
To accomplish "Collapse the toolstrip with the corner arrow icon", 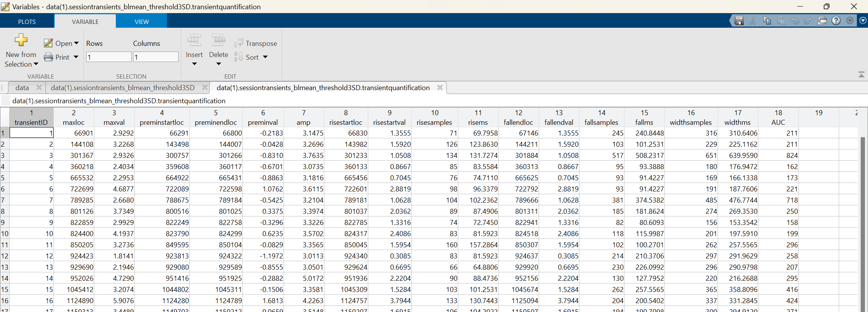I will [861, 74].
